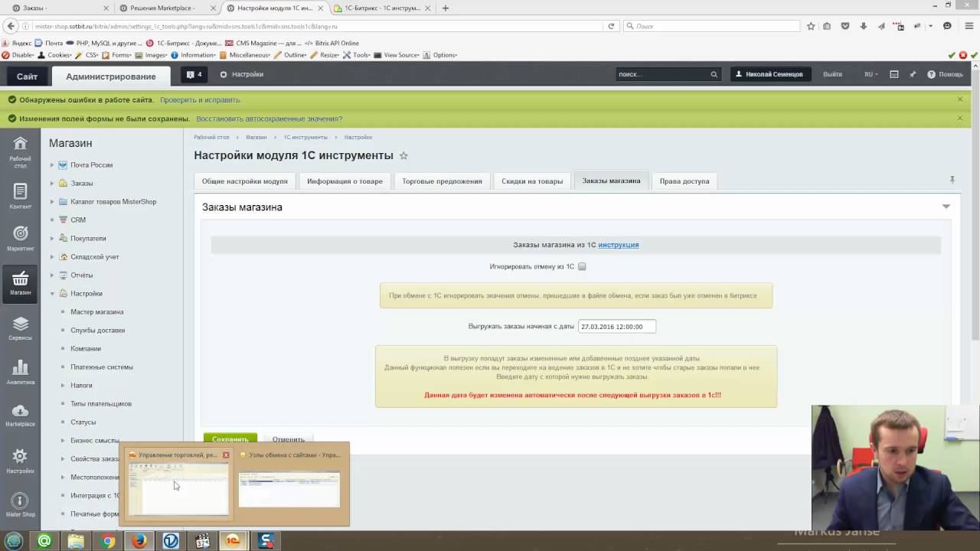The image size is (980, 551).
Task: Dismiss the site errors notification
Action: pyautogui.click(x=960, y=99)
